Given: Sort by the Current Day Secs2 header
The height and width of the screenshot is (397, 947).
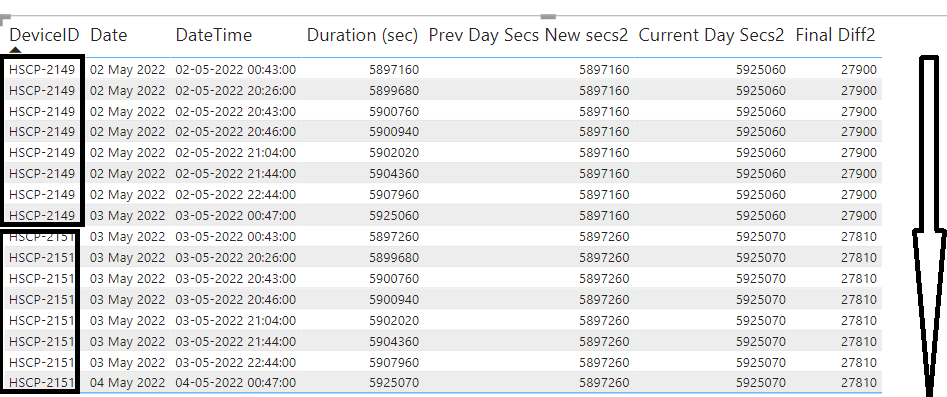Looking at the screenshot, I should (x=711, y=35).
